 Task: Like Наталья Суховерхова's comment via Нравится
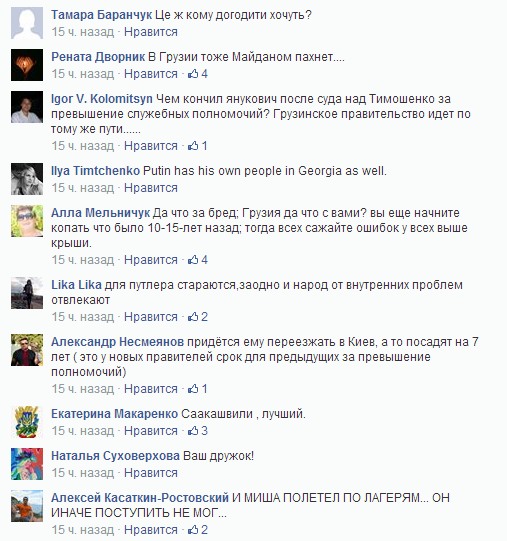151,473
